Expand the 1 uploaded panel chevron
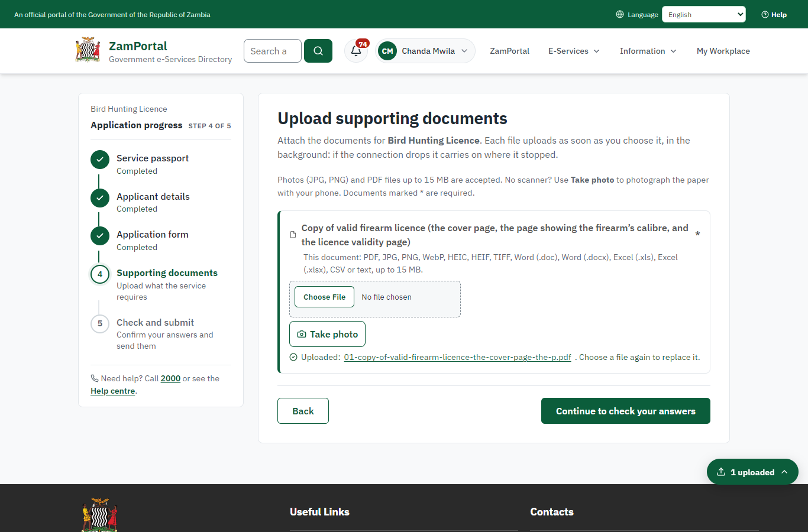 point(784,472)
